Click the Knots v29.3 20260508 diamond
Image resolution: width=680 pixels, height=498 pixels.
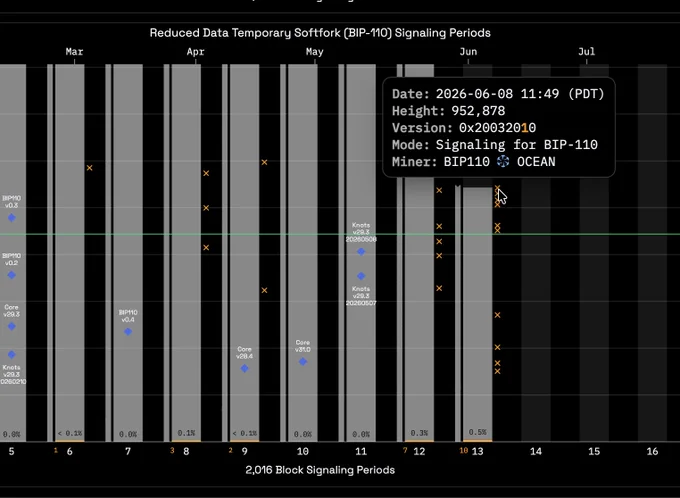(361, 252)
